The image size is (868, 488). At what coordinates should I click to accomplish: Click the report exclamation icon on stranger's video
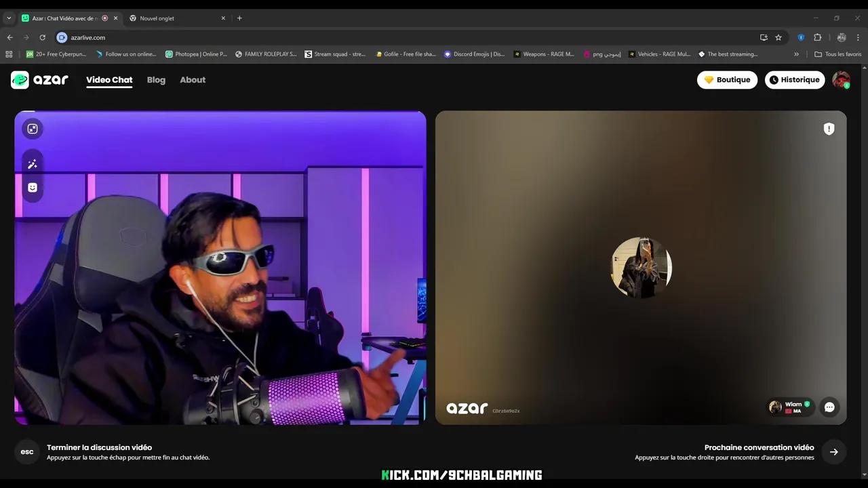pyautogui.click(x=829, y=129)
